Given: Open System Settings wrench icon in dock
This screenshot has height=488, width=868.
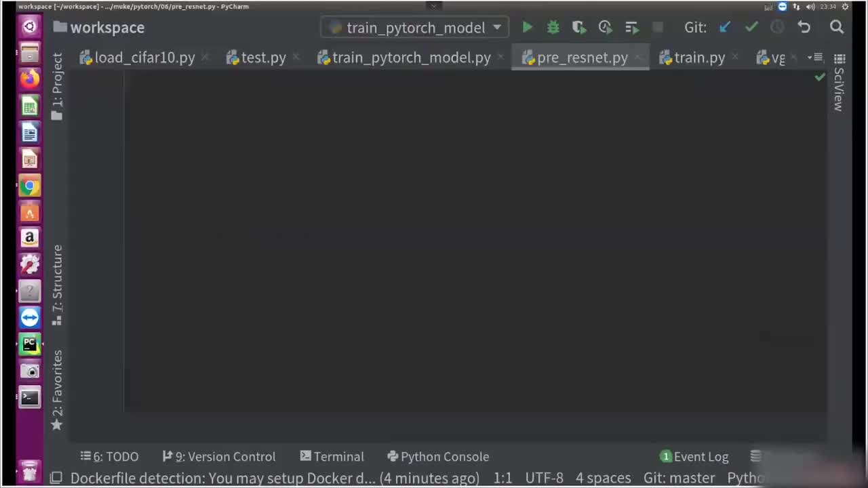Looking at the screenshot, I should [x=29, y=265].
